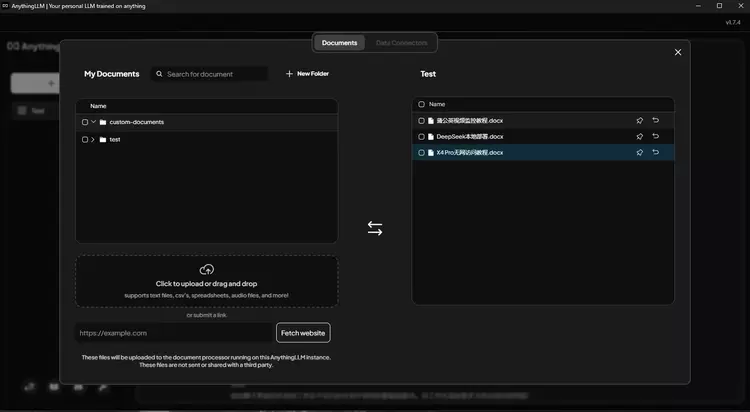Image resolution: width=750 pixels, height=412 pixels.
Task: Remove DeepSeek本地部署.docx using its return-arrow icon
Action: (x=656, y=136)
